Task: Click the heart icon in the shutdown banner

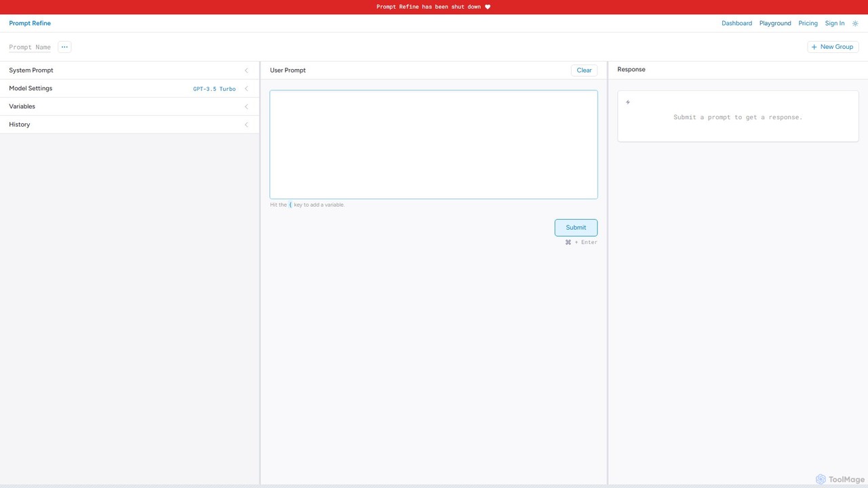Action: pos(488,7)
